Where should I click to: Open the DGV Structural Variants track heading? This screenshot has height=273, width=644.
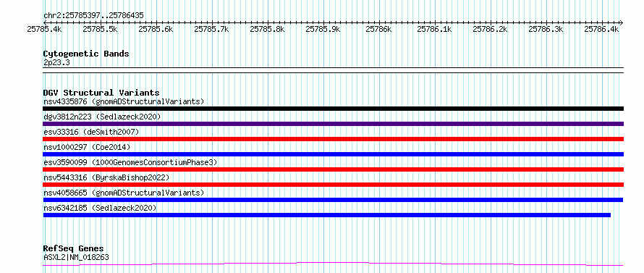coord(101,93)
